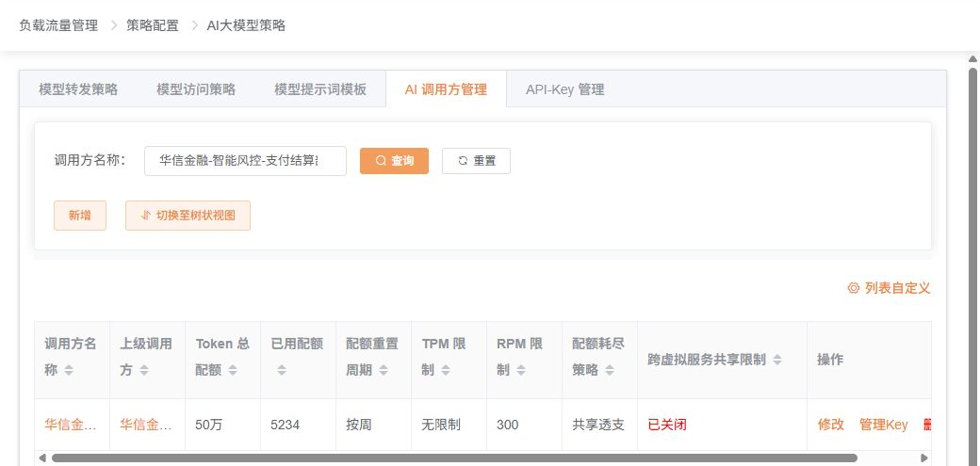Open 策略配置 breadcrumb
The image size is (980, 466).
coord(153,25)
